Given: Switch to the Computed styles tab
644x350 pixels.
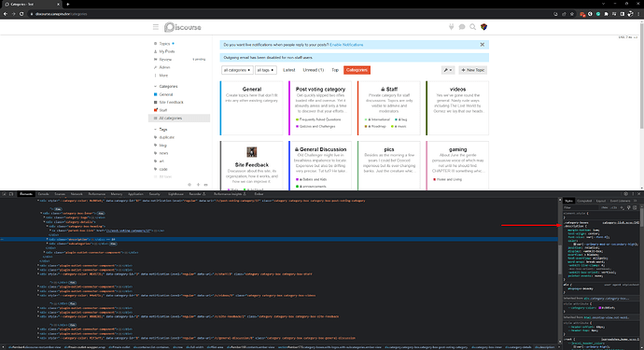Looking at the screenshot, I should tap(584, 201).
